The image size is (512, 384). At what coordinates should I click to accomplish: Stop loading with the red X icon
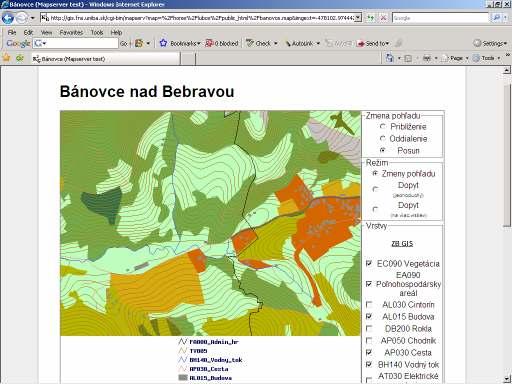[383, 18]
